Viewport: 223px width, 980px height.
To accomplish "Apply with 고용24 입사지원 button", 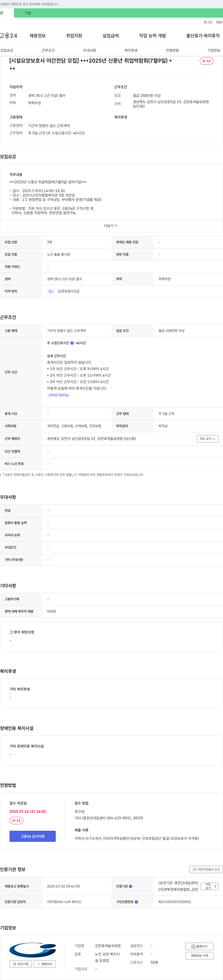I will coord(33,836).
